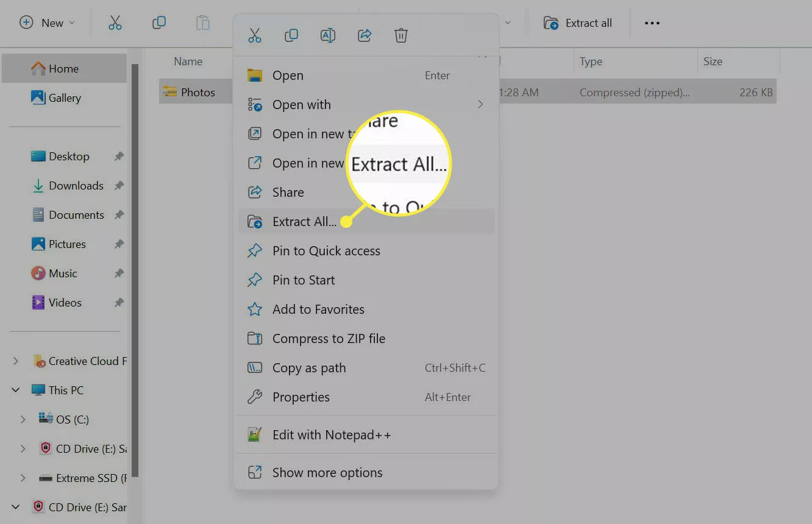Collapse the This PC node
This screenshot has width=812, height=524.
pos(16,391)
